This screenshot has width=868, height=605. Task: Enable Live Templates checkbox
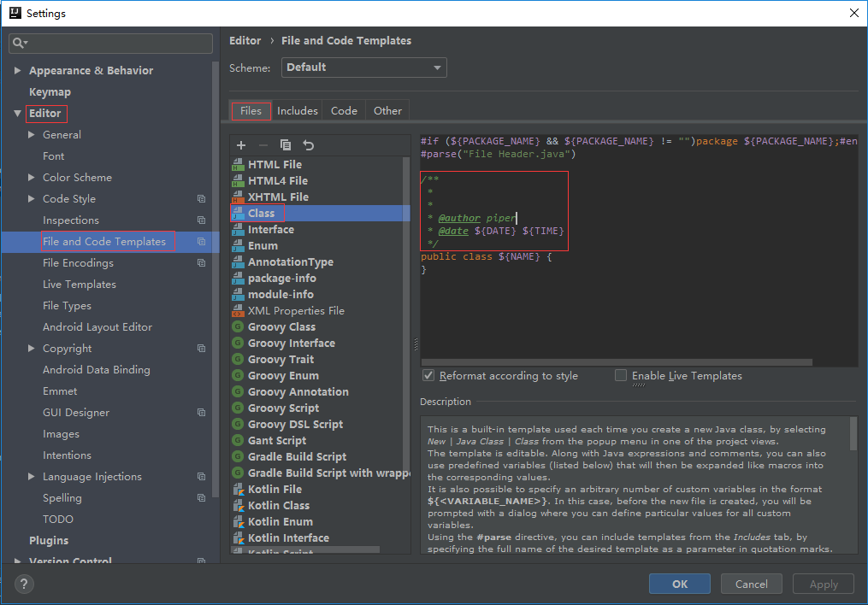point(621,375)
